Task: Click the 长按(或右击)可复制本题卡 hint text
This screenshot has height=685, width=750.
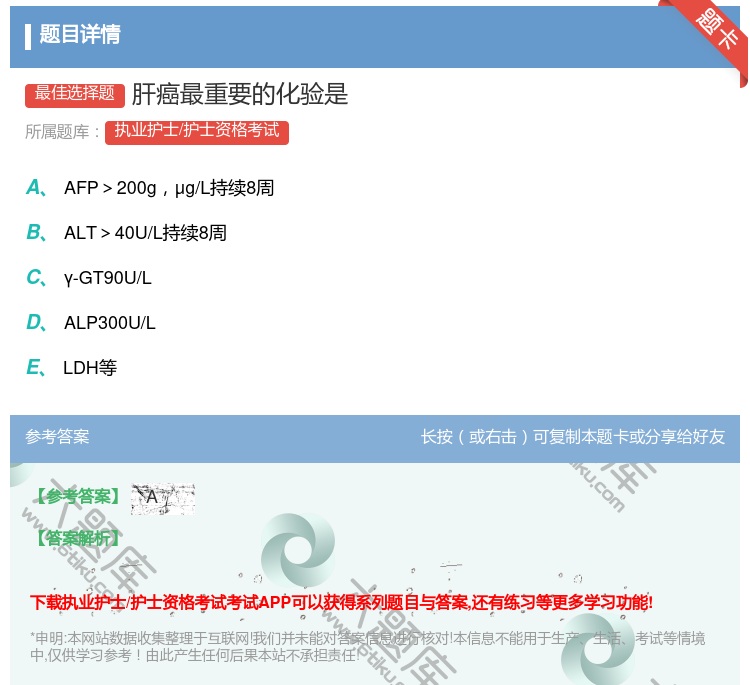Action: (573, 436)
